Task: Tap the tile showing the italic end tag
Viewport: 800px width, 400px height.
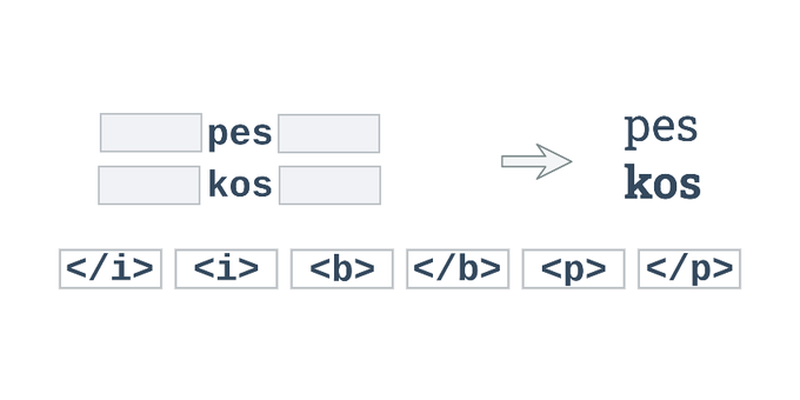Action: tap(110, 269)
